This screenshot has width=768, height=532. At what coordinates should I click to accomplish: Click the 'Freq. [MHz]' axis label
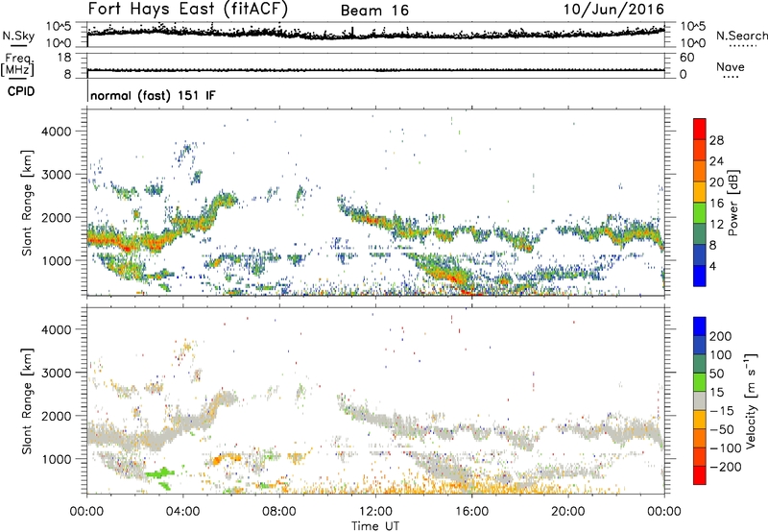click(x=17, y=64)
